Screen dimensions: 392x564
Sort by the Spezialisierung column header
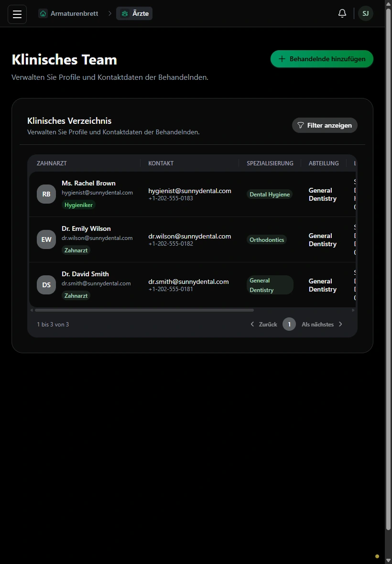270,163
